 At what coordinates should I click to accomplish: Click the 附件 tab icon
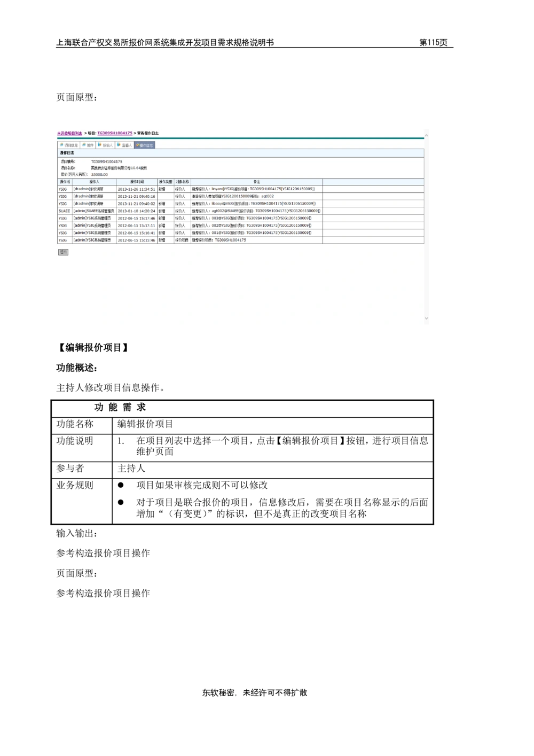[84, 145]
